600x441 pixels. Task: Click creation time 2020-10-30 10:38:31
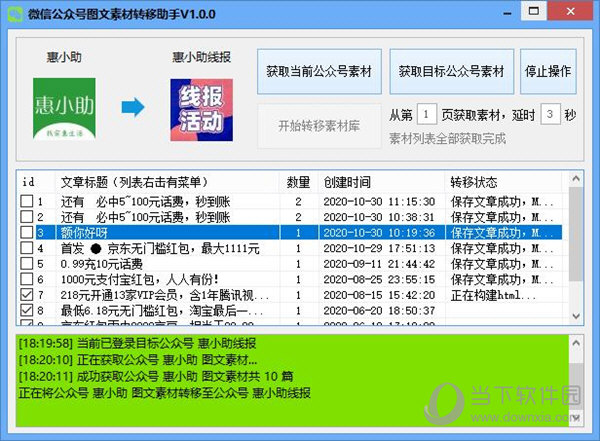tap(379, 217)
